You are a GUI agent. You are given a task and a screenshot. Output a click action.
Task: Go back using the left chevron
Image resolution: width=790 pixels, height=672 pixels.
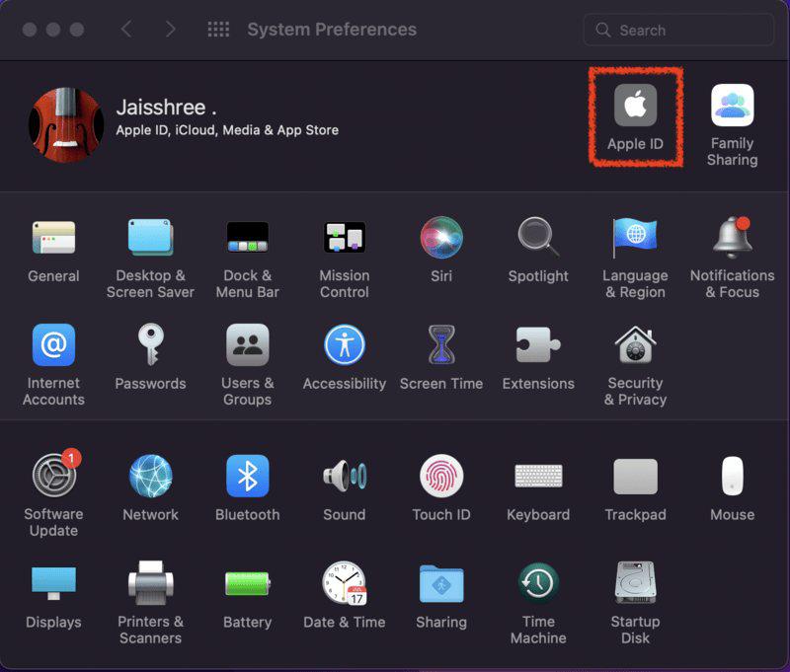click(126, 30)
